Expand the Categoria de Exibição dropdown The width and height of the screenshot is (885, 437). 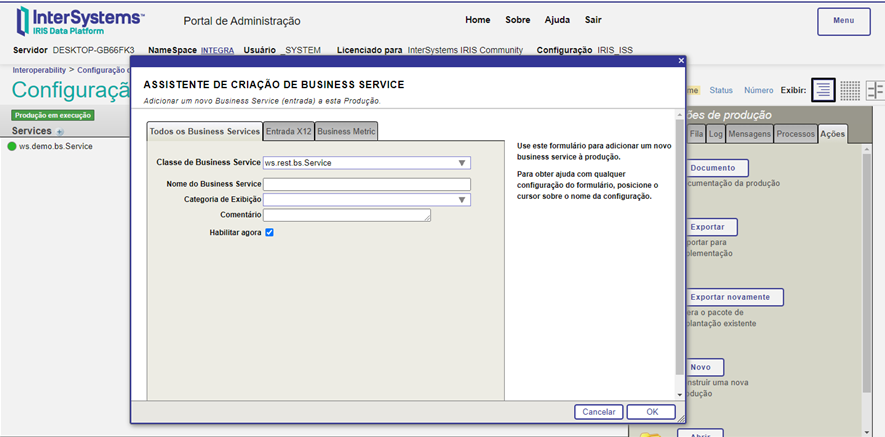pyautogui.click(x=462, y=200)
